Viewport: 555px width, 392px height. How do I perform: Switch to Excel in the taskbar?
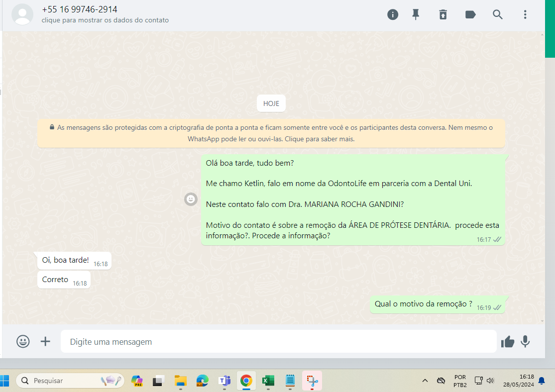[x=268, y=381]
